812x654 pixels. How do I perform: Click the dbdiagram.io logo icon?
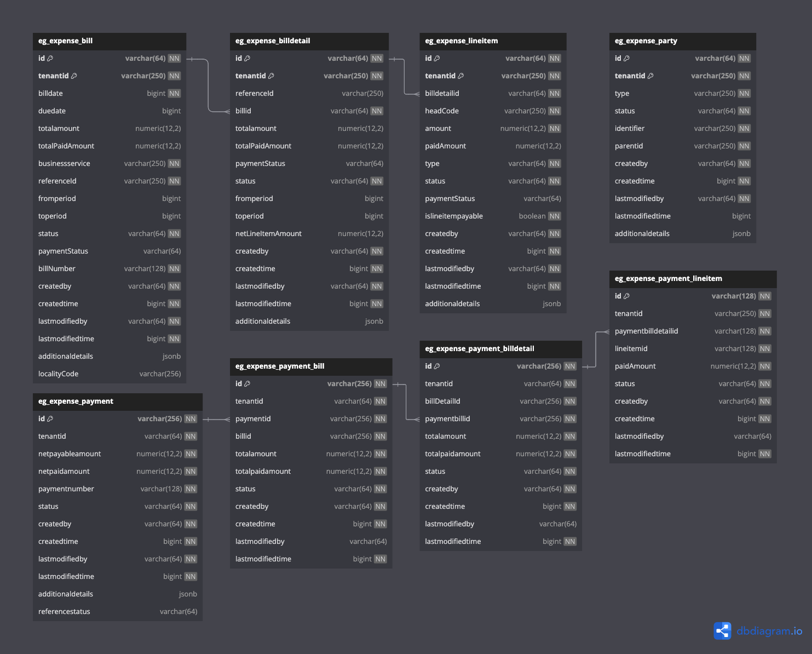722,631
